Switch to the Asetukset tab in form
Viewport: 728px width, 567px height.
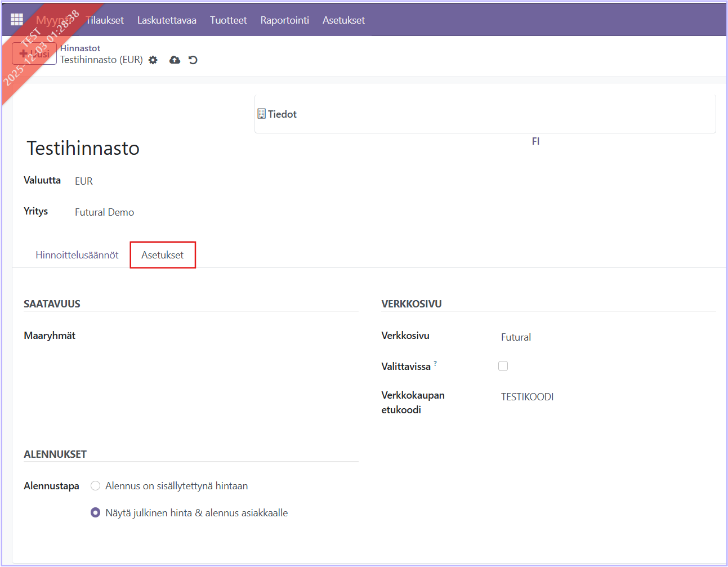tap(162, 255)
